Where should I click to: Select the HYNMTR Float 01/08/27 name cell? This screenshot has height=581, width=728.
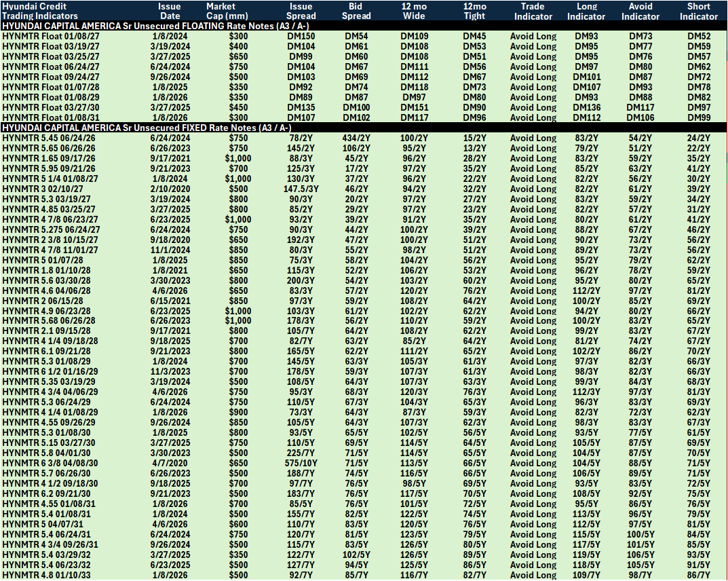point(51,36)
